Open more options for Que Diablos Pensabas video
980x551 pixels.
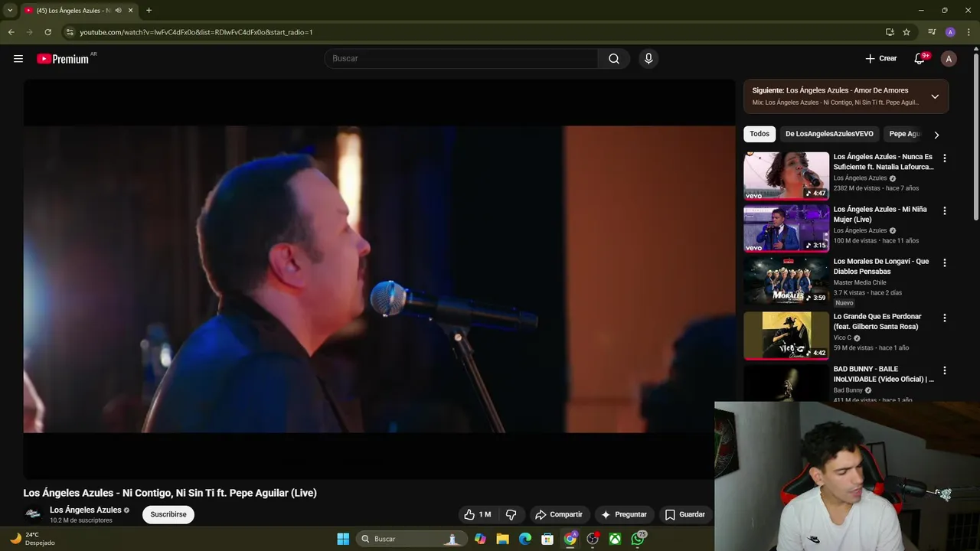point(944,262)
